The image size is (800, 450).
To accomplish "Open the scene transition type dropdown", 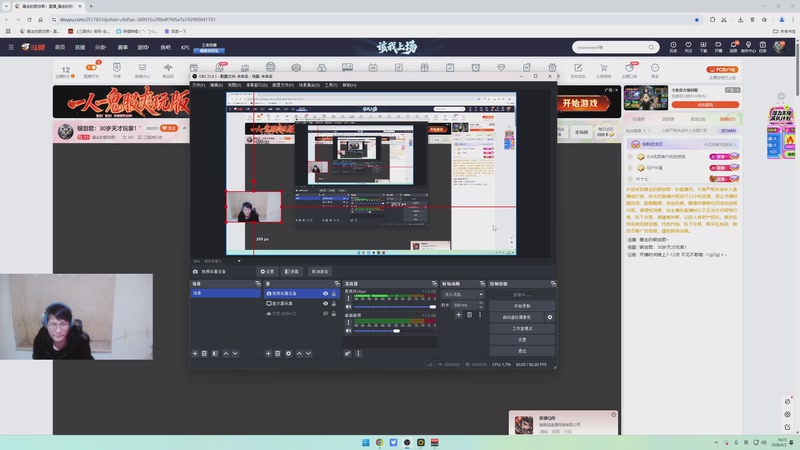I will (x=462, y=294).
